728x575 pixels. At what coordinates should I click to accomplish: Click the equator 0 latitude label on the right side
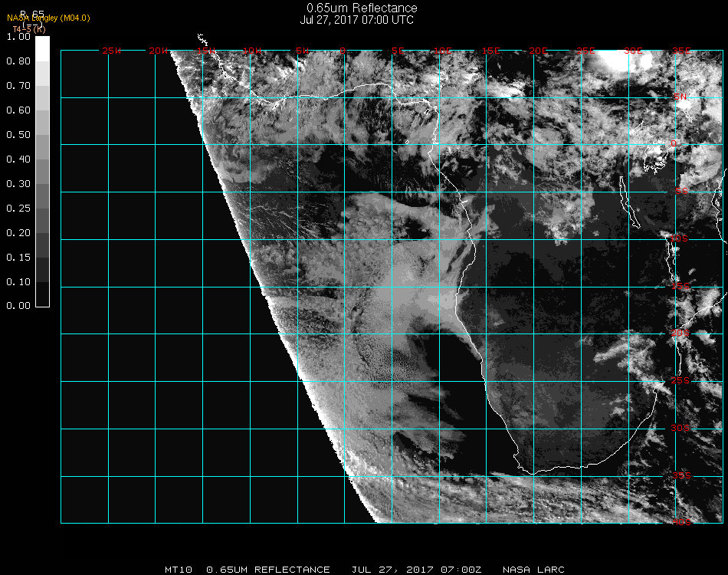click(x=674, y=143)
